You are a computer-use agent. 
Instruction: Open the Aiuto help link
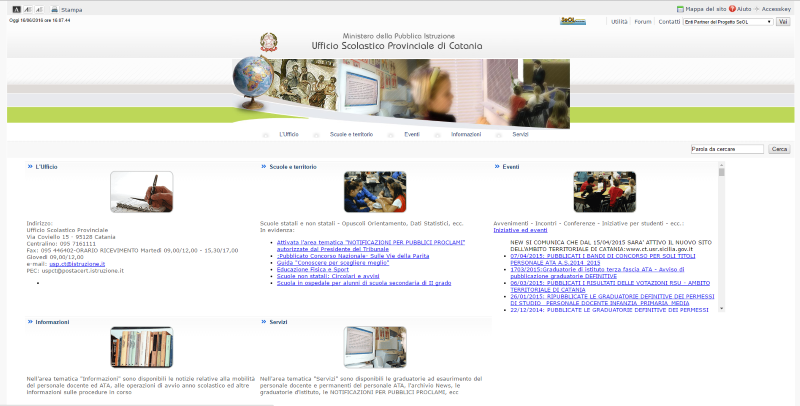pos(744,9)
